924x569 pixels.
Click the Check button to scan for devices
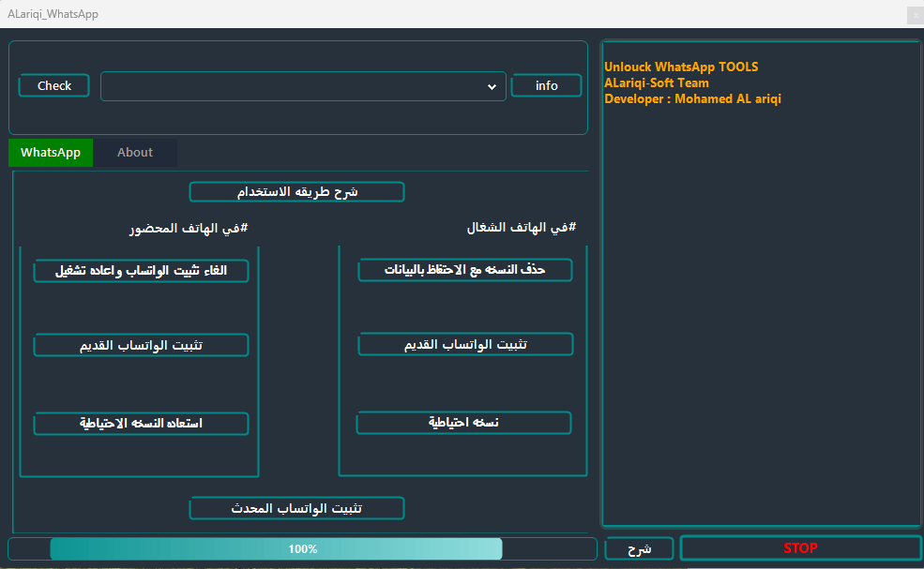(x=53, y=85)
